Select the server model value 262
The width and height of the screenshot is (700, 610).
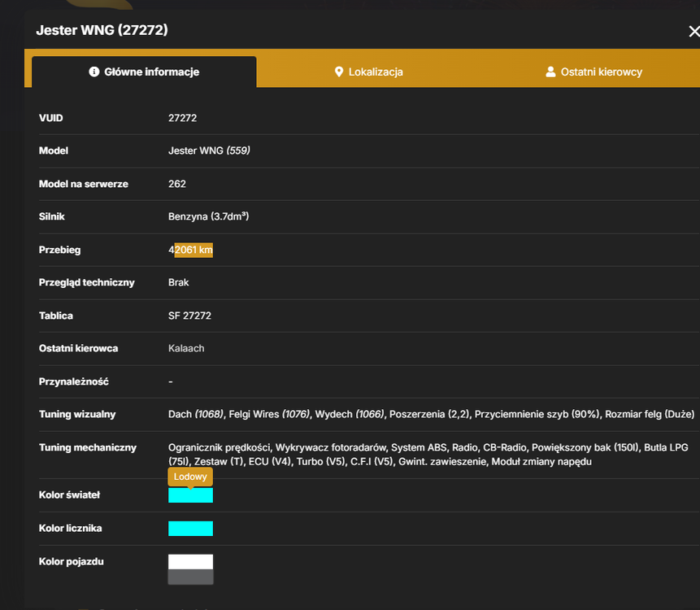click(176, 184)
